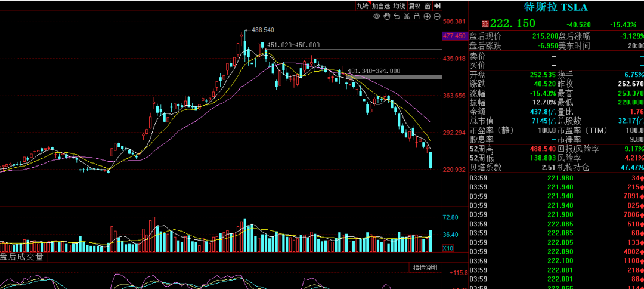Click the 72.80 volume axis label
This screenshot has width=644, height=289.
[x=450, y=217]
